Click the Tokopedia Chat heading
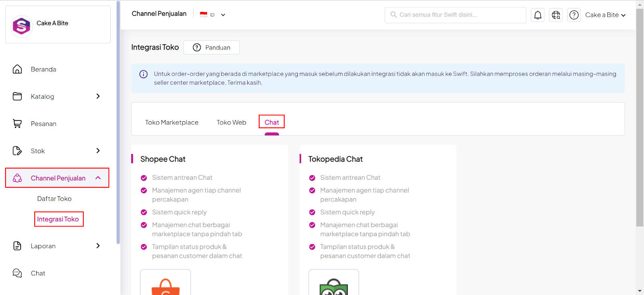The height and width of the screenshot is (295, 644). point(336,159)
